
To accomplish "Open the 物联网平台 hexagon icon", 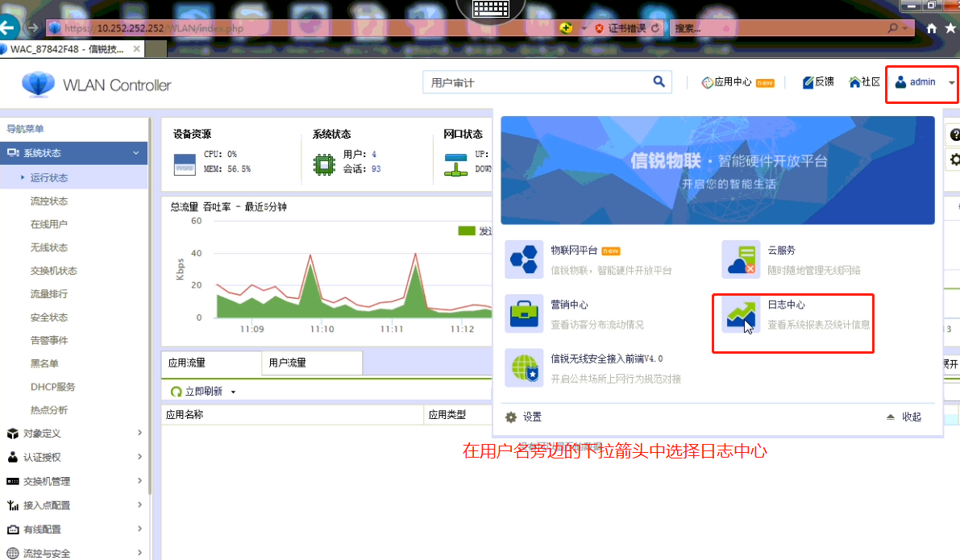I will [525, 259].
